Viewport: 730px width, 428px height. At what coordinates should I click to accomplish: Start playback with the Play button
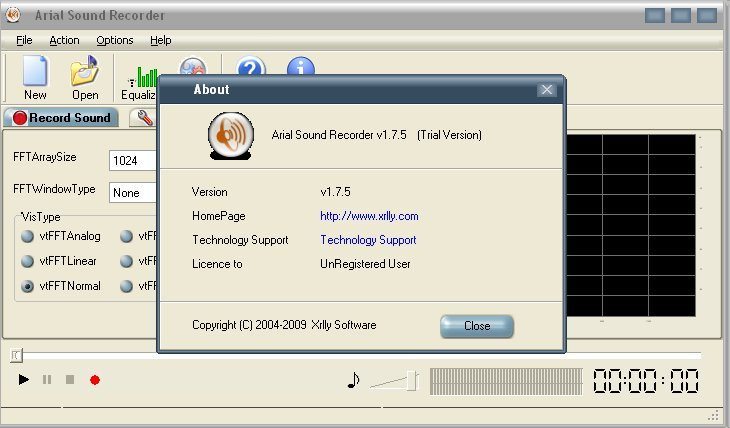click(23, 380)
